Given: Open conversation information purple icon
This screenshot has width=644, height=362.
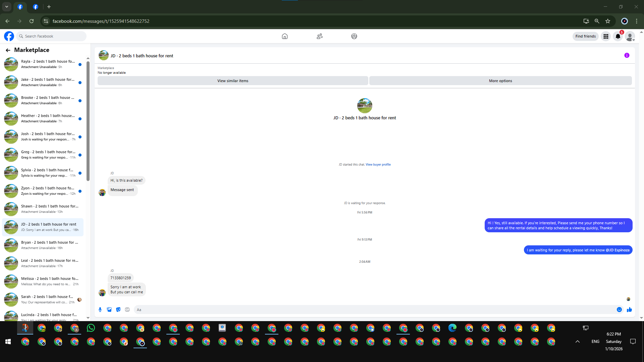Looking at the screenshot, I should click(627, 56).
